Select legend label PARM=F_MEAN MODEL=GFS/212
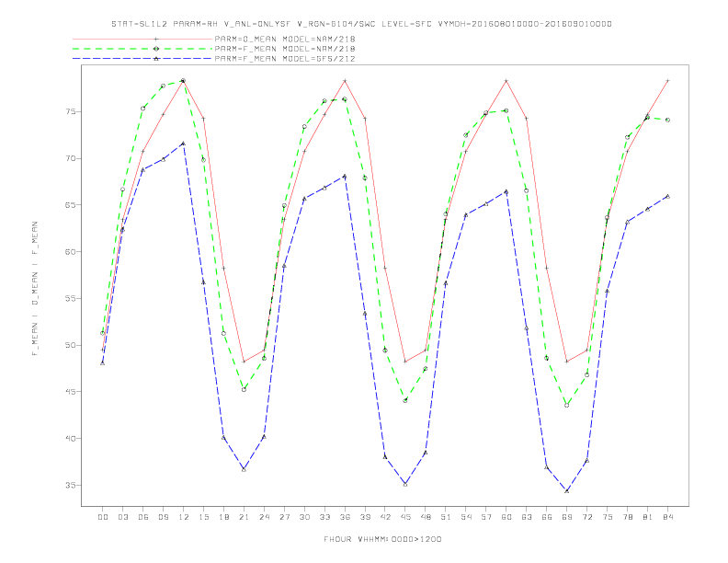The width and height of the screenshot is (728, 563). (x=285, y=59)
